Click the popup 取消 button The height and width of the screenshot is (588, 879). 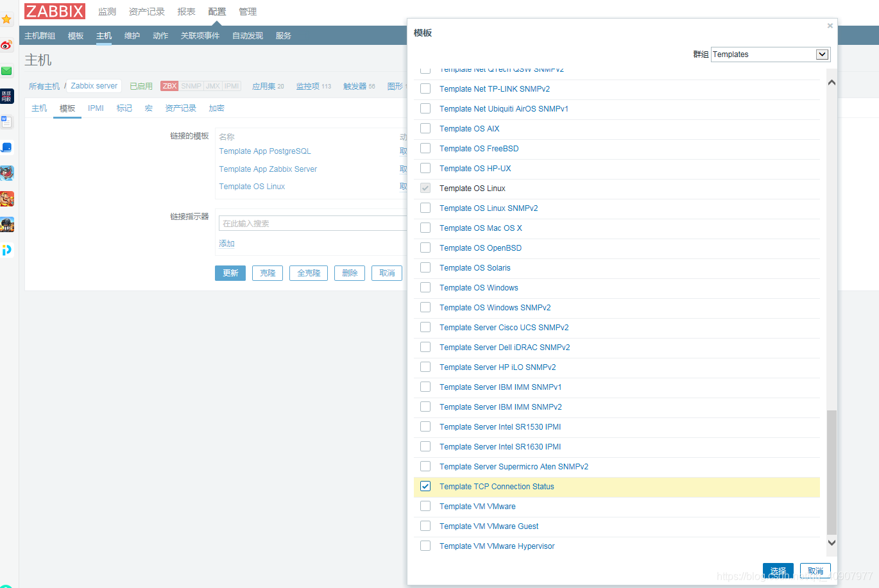tap(815, 571)
